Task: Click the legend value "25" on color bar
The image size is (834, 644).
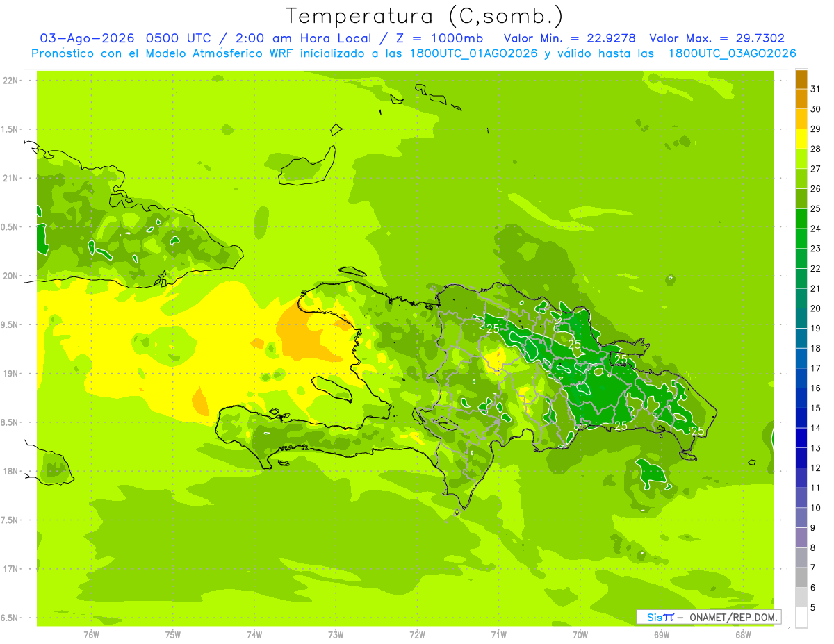Action: click(x=816, y=208)
